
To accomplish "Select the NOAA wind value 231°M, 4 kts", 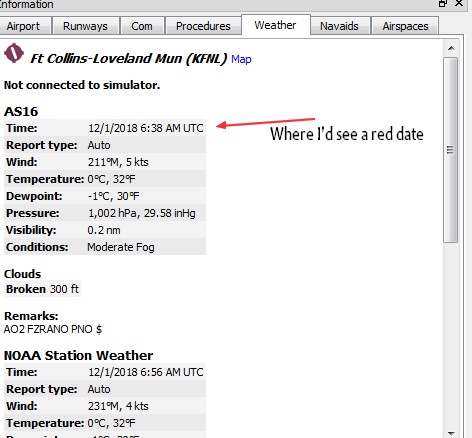I will coord(118,406).
